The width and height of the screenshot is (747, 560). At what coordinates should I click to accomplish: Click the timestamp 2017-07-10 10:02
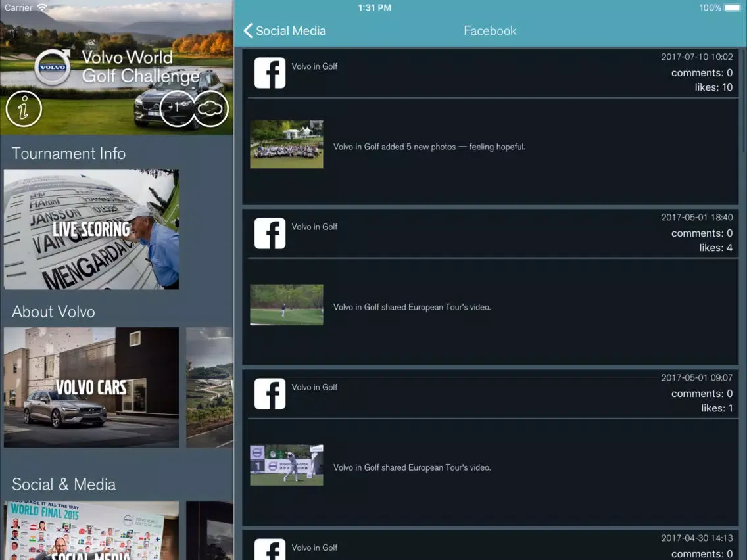pos(697,57)
